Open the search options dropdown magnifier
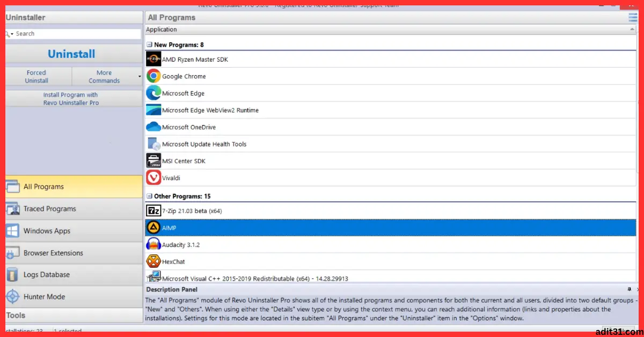 (x=9, y=34)
